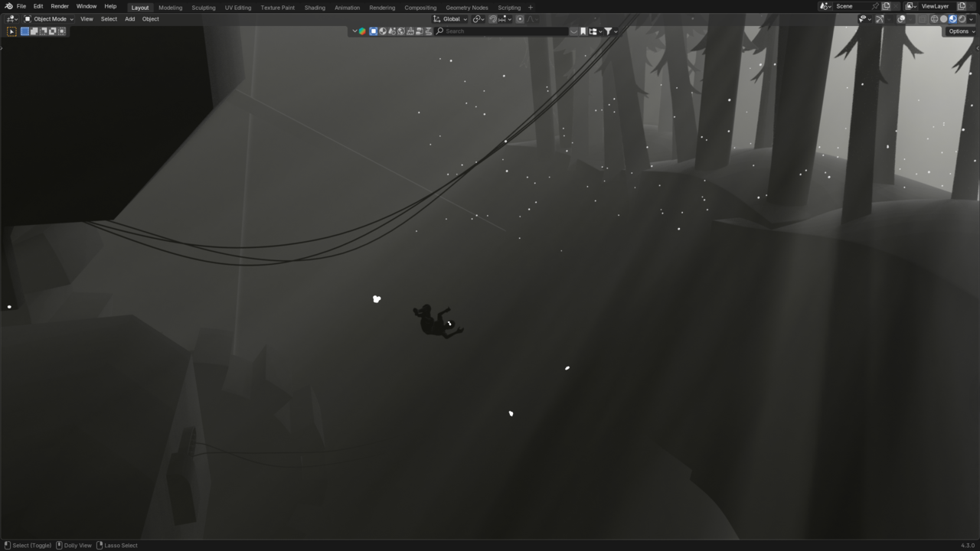
Task: Switch to material preview shading
Action: [x=953, y=19]
